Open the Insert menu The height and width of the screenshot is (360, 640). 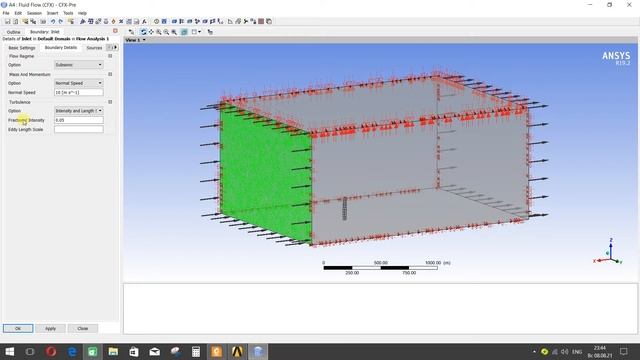(x=52, y=13)
